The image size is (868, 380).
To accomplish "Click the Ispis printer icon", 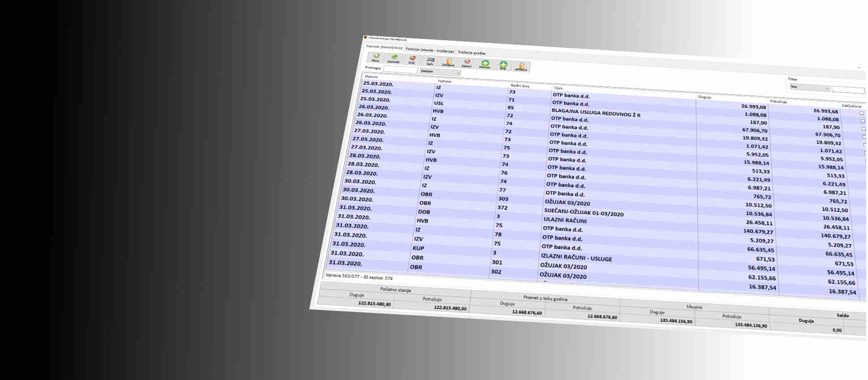I will coord(430,61).
